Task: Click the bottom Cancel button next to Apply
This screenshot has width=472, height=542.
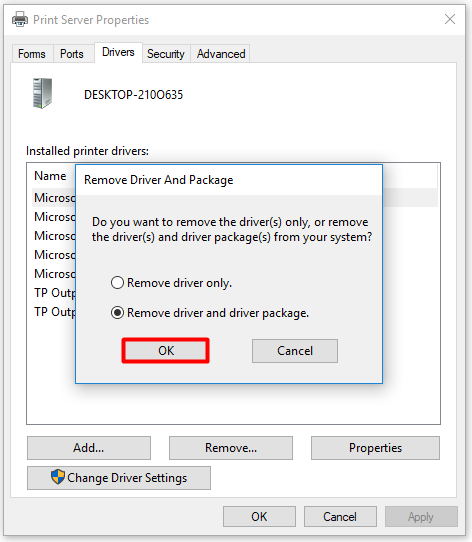Action: [x=340, y=517]
